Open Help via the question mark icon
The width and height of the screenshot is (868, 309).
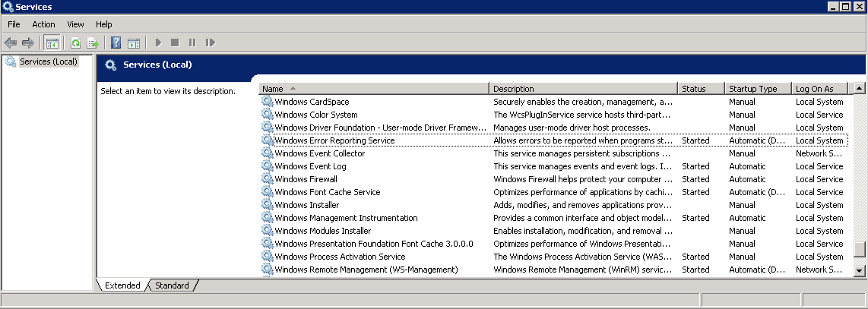pos(116,43)
